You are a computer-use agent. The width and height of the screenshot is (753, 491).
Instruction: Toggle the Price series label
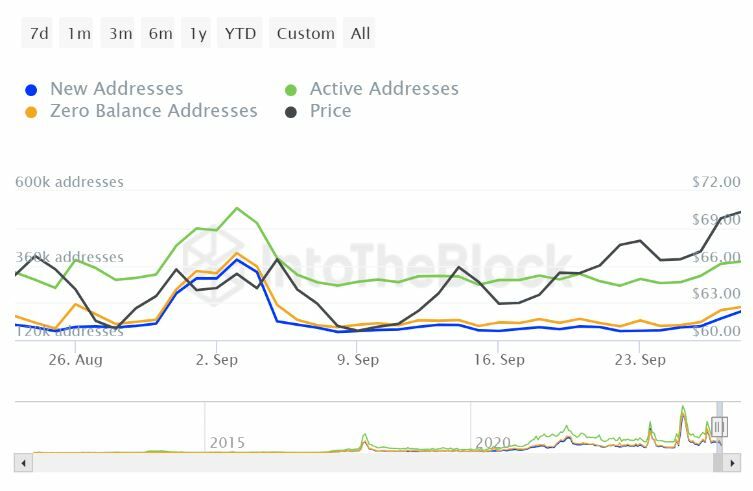330,111
